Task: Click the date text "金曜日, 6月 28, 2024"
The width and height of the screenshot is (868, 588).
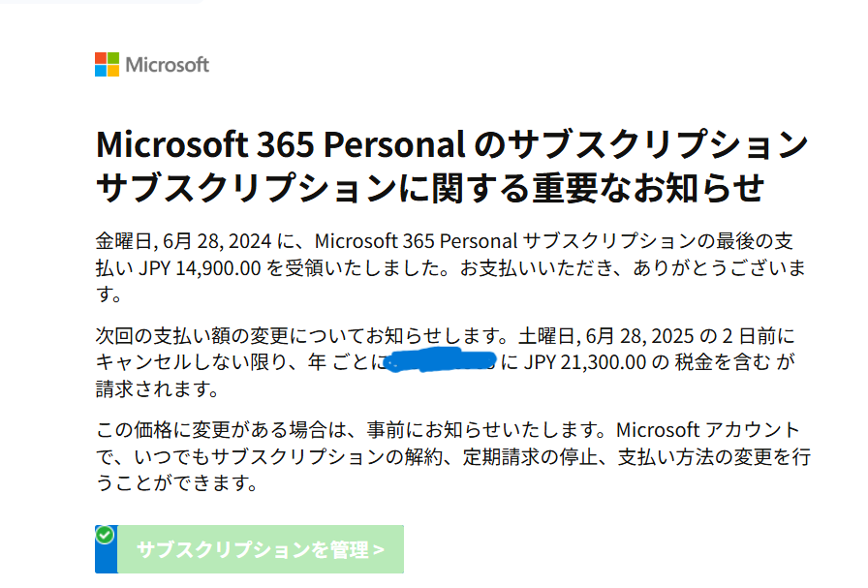Action: coord(183,241)
